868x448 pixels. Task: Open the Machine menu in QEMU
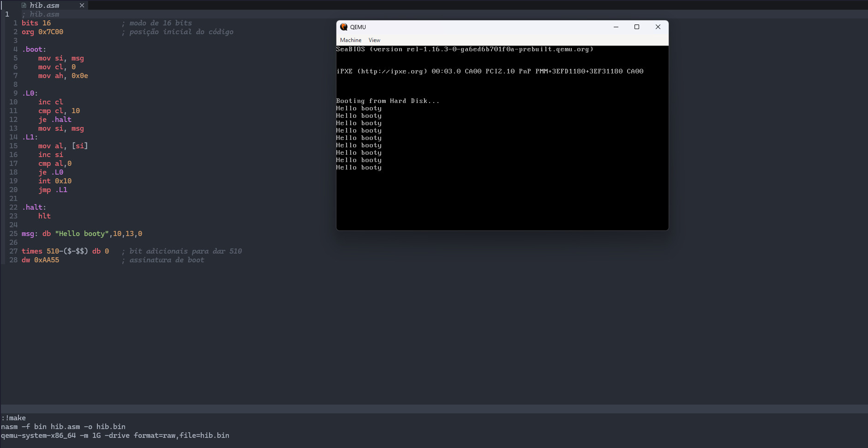351,40
